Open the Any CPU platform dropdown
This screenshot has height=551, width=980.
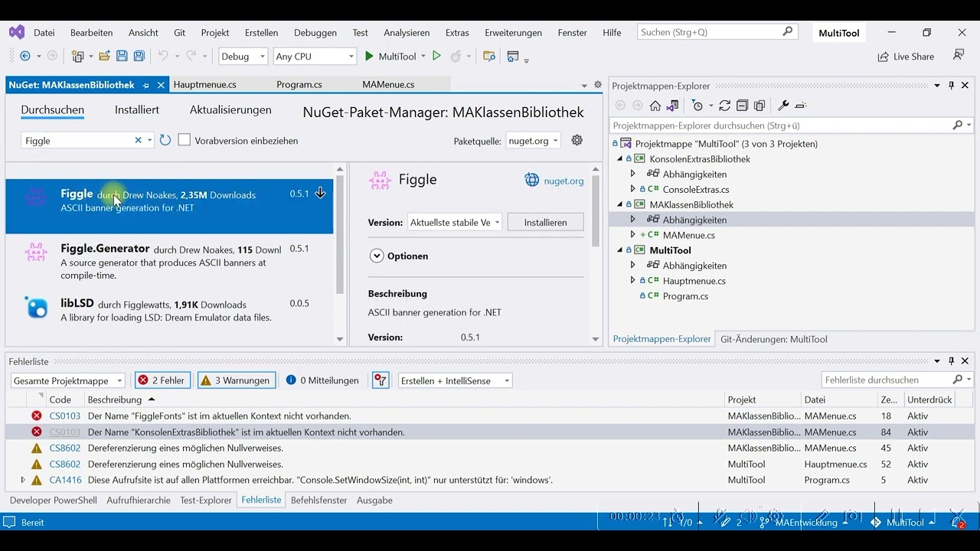tap(315, 56)
